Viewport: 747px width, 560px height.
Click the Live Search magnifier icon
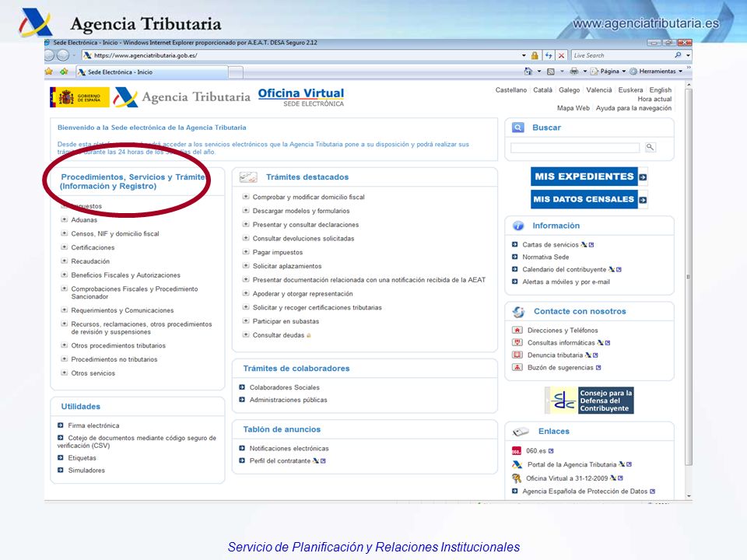pos(678,55)
